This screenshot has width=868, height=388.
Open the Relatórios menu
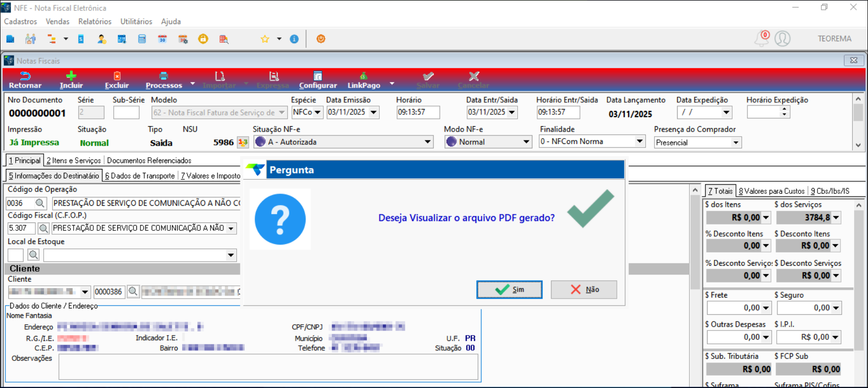95,22
